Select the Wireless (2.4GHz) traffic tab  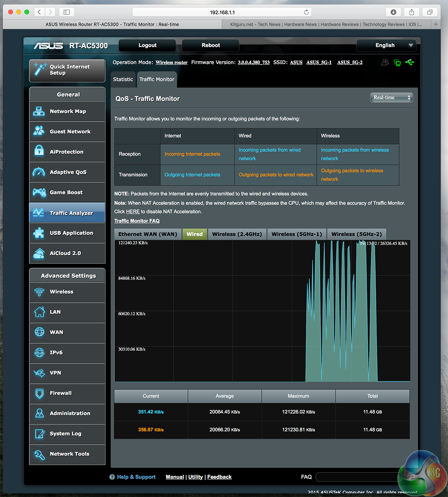point(237,234)
